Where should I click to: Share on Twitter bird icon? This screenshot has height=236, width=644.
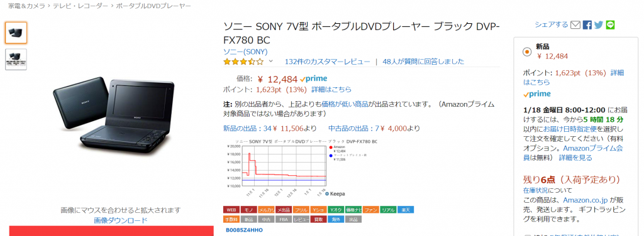(x=599, y=25)
